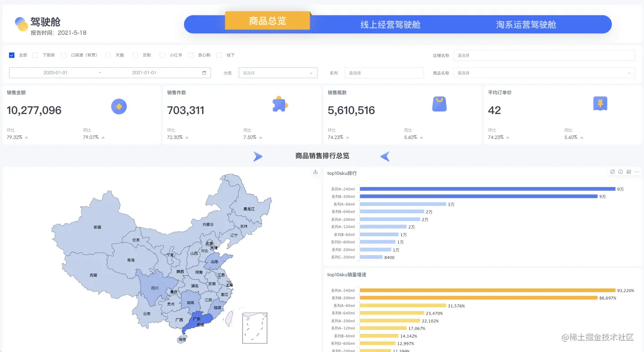Tick the 定制 checkbox
644x352 pixels.
coord(135,55)
